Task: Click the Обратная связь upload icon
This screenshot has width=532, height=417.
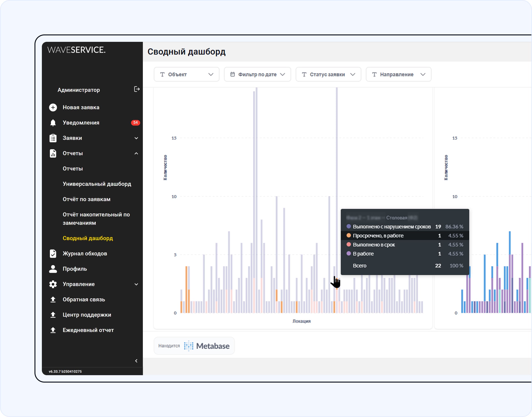Action: tap(53, 300)
